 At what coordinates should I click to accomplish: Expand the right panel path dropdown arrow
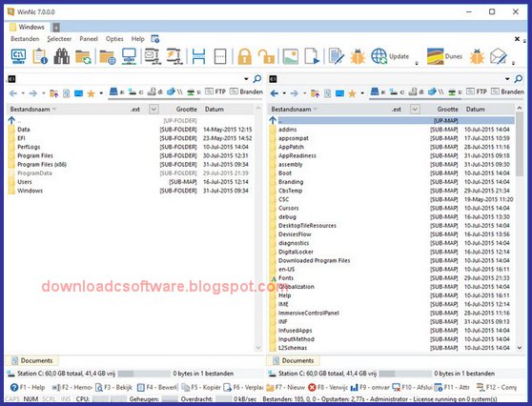507,79
